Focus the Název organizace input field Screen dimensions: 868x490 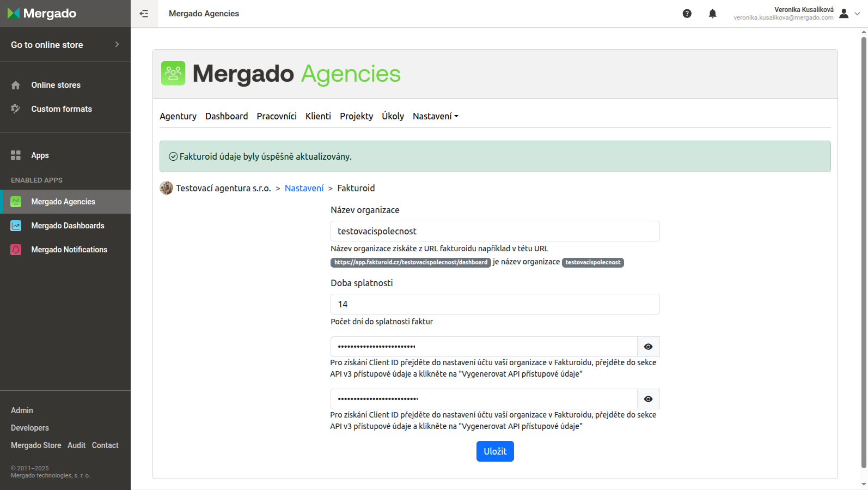(495, 231)
